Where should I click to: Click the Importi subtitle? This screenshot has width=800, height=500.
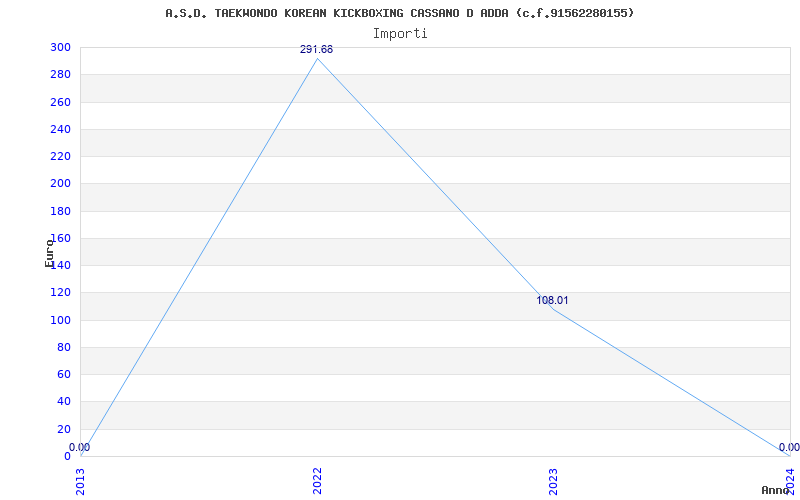tap(399, 34)
